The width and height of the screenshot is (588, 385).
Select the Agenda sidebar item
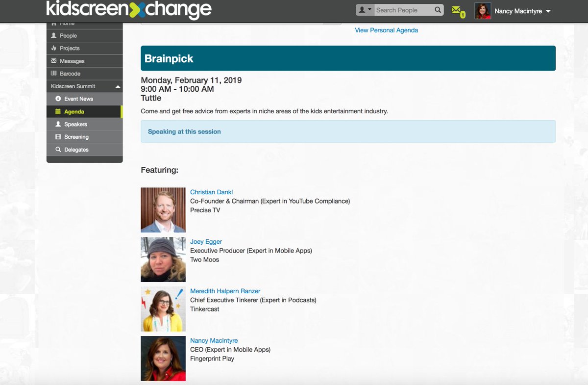pyautogui.click(x=84, y=112)
